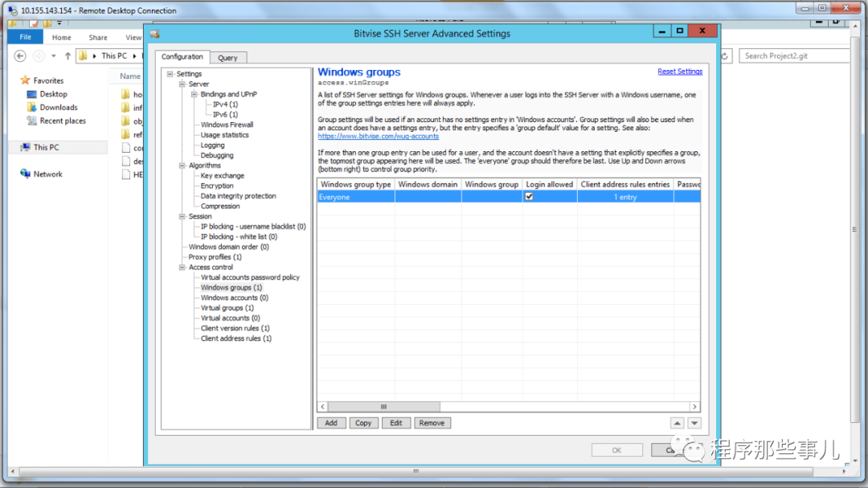Click the OK button

(x=616, y=450)
